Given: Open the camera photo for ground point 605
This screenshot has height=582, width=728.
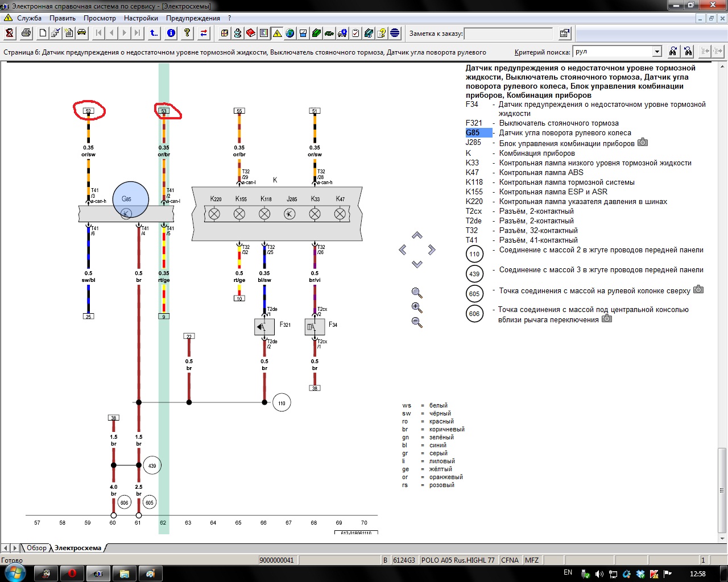Looking at the screenshot, I should tap(698, 290).
